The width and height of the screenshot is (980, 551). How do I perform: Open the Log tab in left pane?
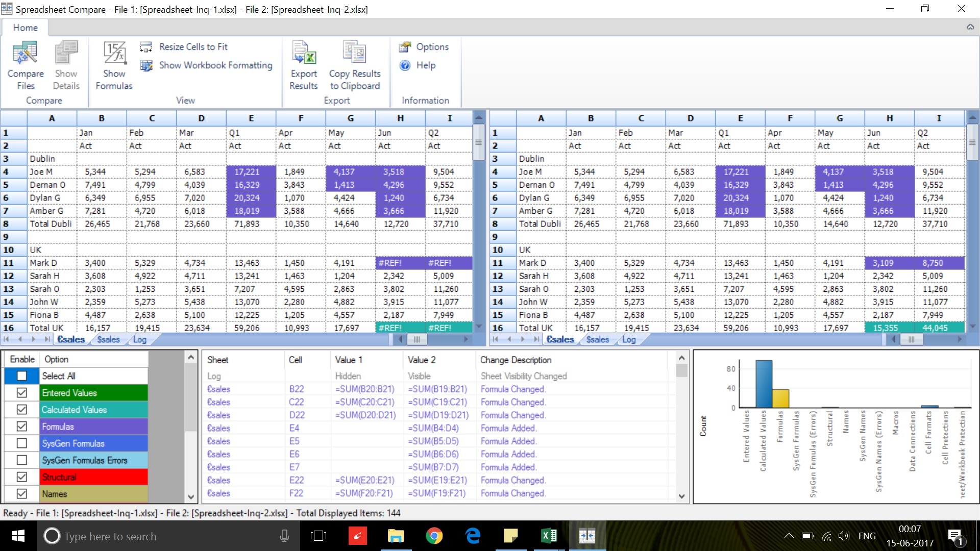tap(140, 339)
